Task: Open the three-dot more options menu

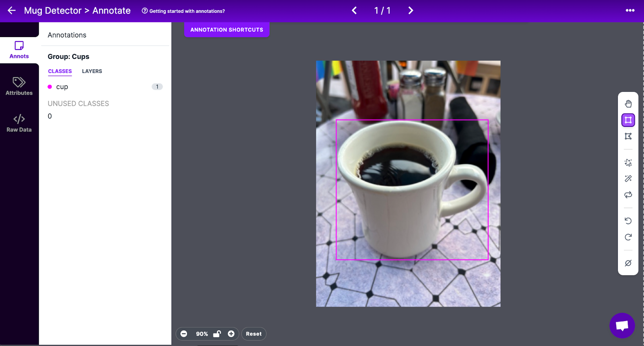Action: pos(630,10)
